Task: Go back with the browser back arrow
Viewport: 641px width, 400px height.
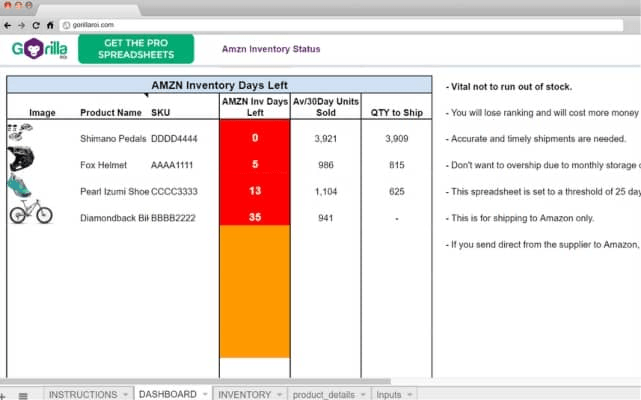Action: tap(8, 25)
